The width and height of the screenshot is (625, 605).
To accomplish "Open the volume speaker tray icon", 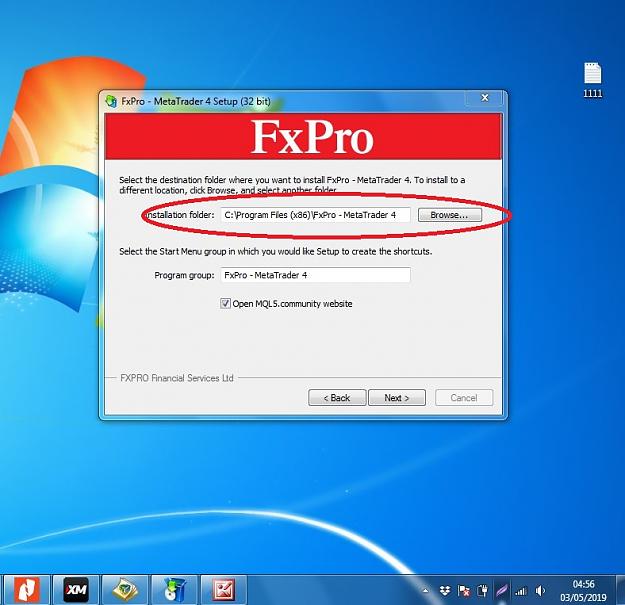I will 540,590.
